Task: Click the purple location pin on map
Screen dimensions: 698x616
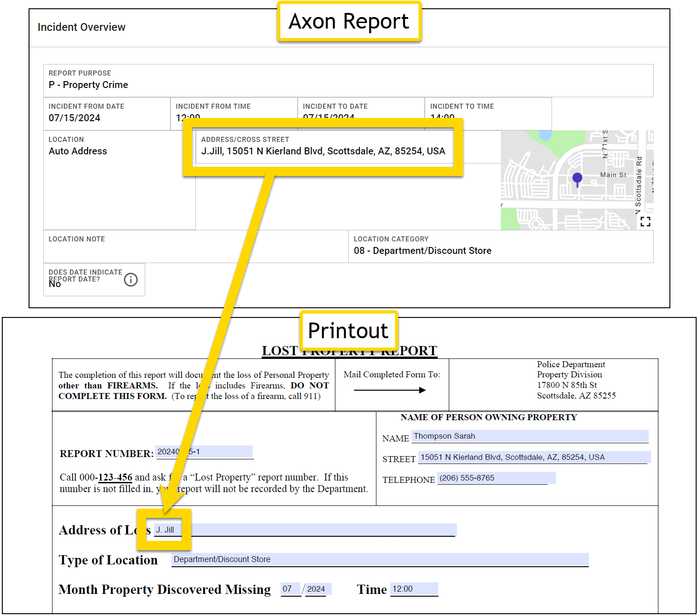Action: 577,179
